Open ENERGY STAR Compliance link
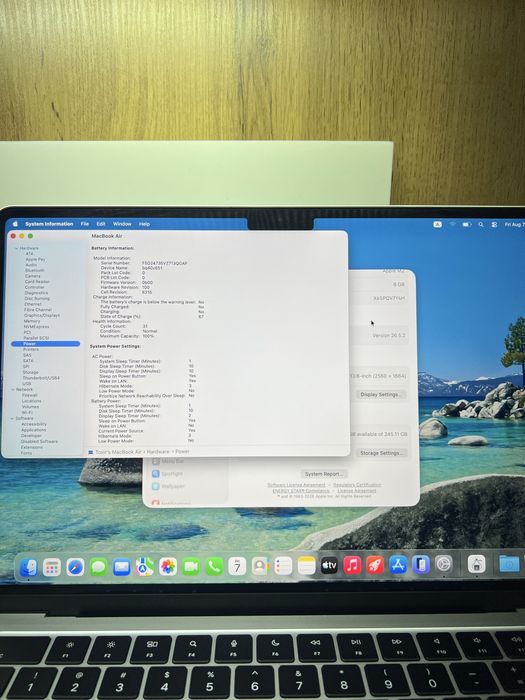 tap(301, 491)
